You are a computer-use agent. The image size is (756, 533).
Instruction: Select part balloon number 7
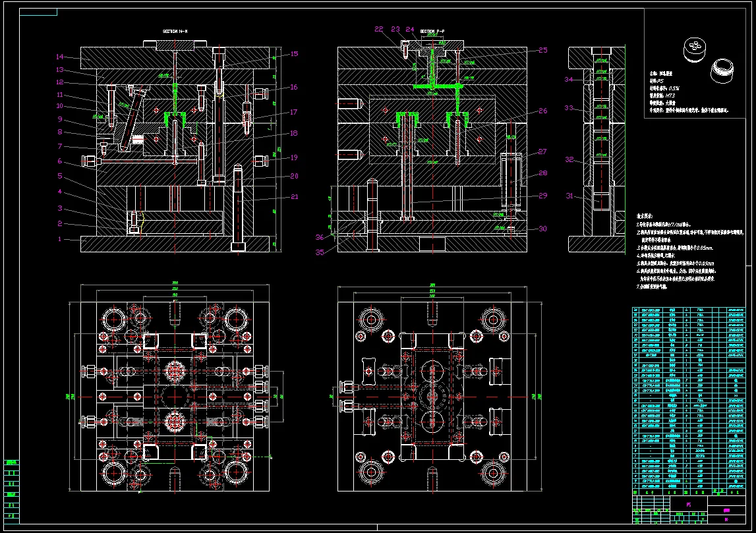coord(60,146)
